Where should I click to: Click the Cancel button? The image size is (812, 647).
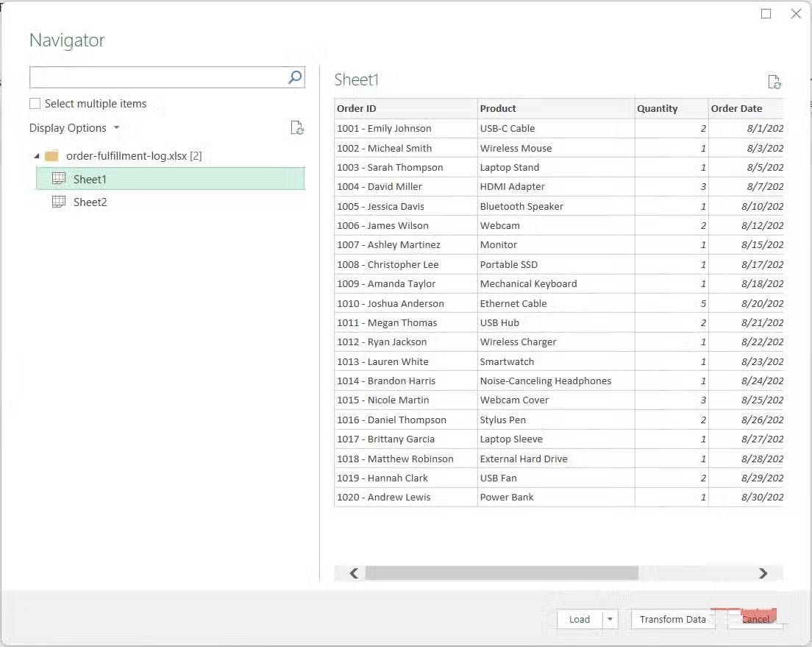(x=755, y=620)
